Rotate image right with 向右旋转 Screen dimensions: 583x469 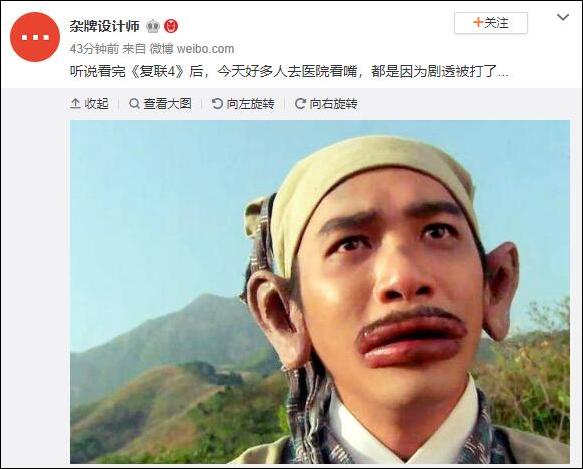click(x=326, y=104)
